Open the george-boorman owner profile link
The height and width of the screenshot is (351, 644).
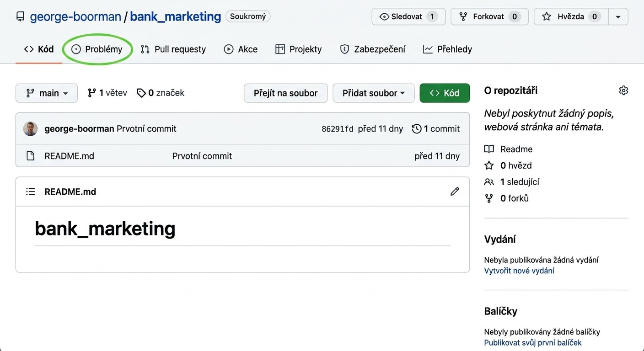(75, 17)
